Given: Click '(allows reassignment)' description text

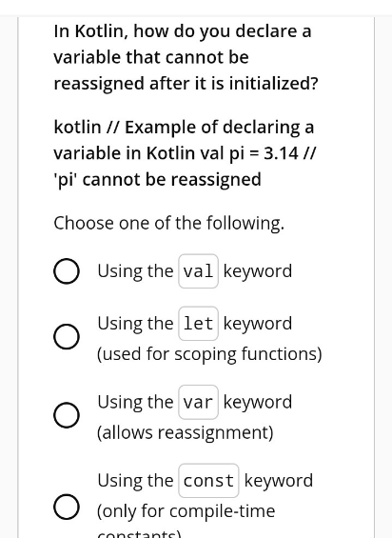Looking at the screenshot, I should 186,432.
